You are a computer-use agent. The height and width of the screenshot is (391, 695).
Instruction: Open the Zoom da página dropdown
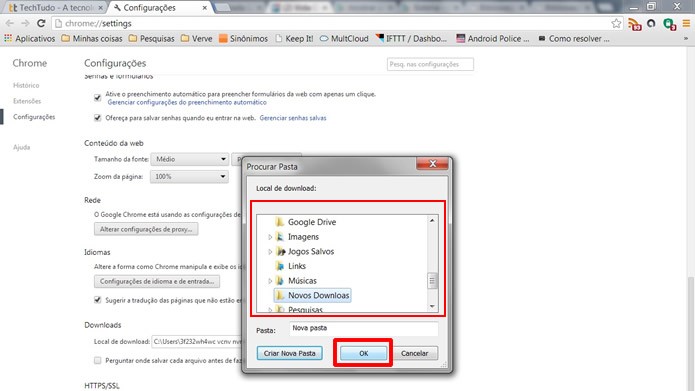tap(190, 176)
